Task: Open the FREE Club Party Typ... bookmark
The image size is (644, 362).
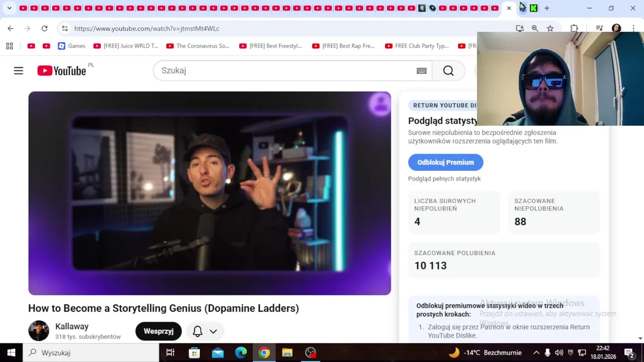Action: point(417,46)
